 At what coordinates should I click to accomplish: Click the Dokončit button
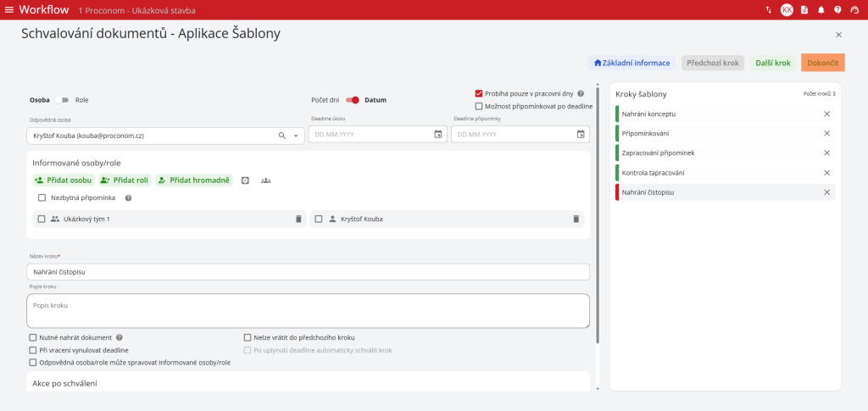(x=822, y=63)
